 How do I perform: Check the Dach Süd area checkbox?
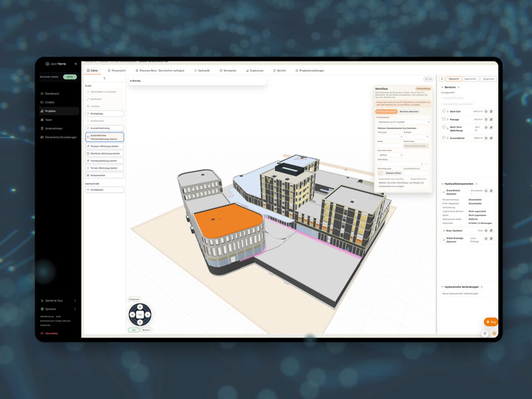[x=444, y=111]
